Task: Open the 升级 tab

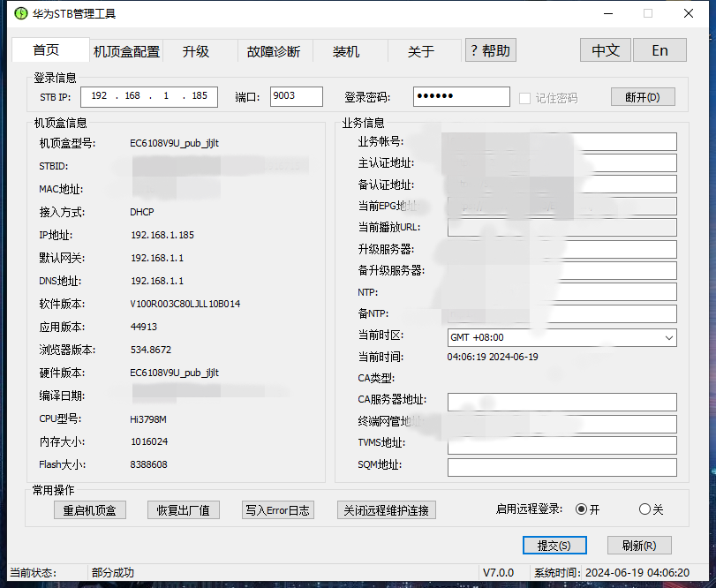Action: 196,51
